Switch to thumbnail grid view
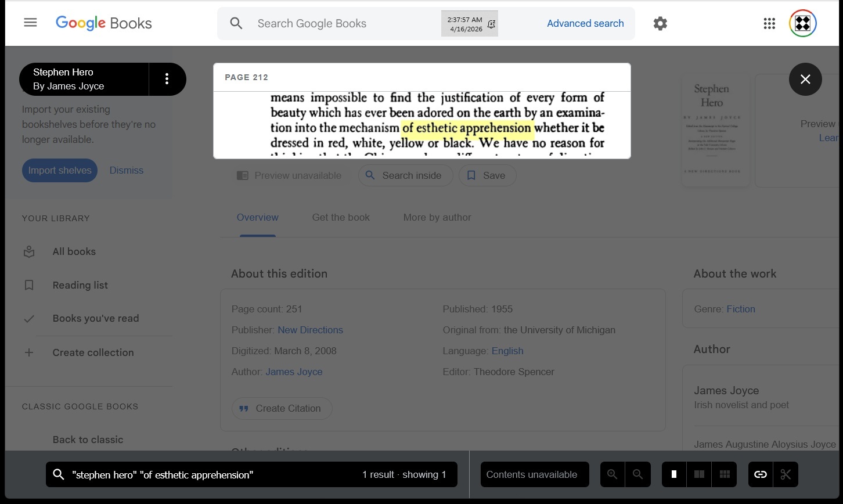The height and width of the screenshot is (504, 843). [725, 474]
